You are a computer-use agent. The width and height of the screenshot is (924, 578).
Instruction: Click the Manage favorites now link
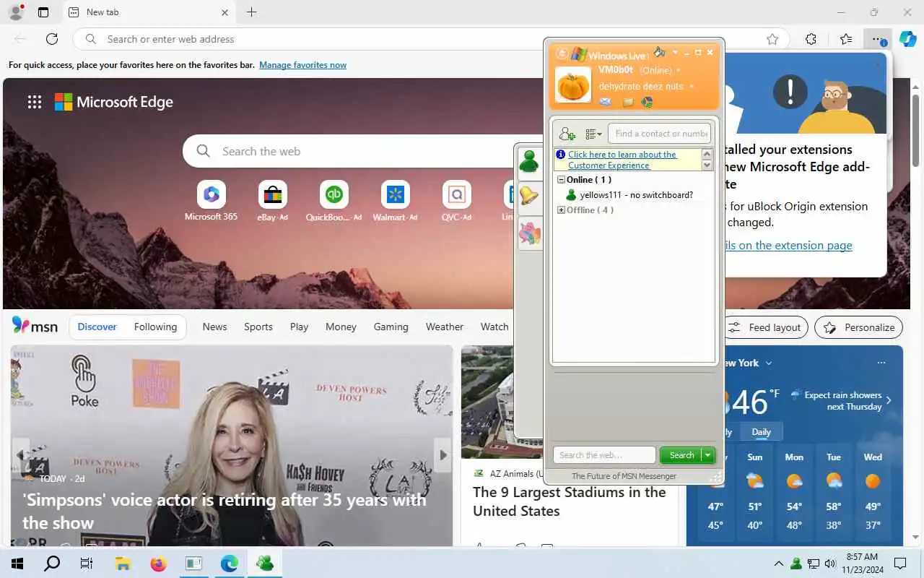(x=302, y=65)
